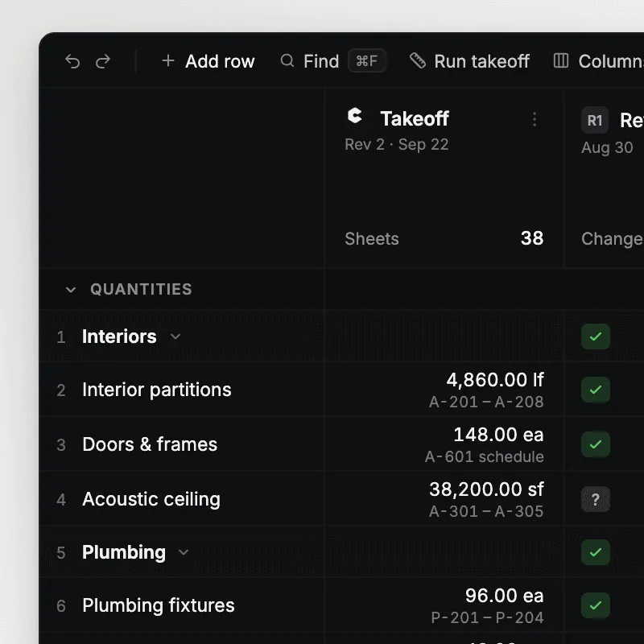Click the 96.00 ea quantity cell
The width and height of the screenshot is (644, 644).
coord(505,596)
